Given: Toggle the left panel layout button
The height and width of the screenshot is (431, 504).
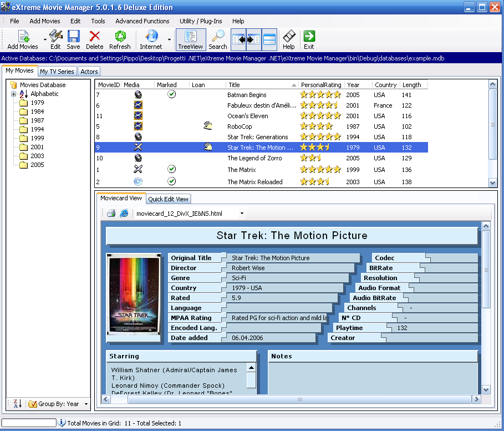Looking at the screenshot, I should point(238,39).
